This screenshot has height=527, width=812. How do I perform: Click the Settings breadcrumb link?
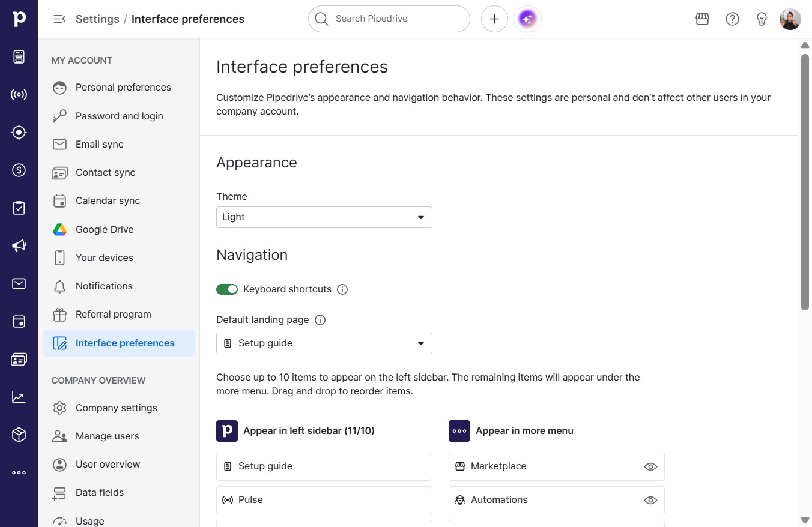97,19
